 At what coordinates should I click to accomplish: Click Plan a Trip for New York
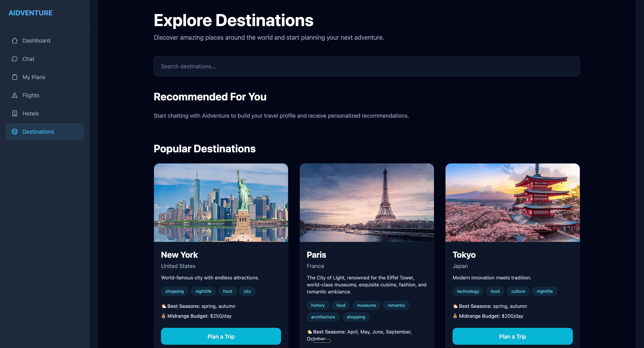(x=221, y=336)
